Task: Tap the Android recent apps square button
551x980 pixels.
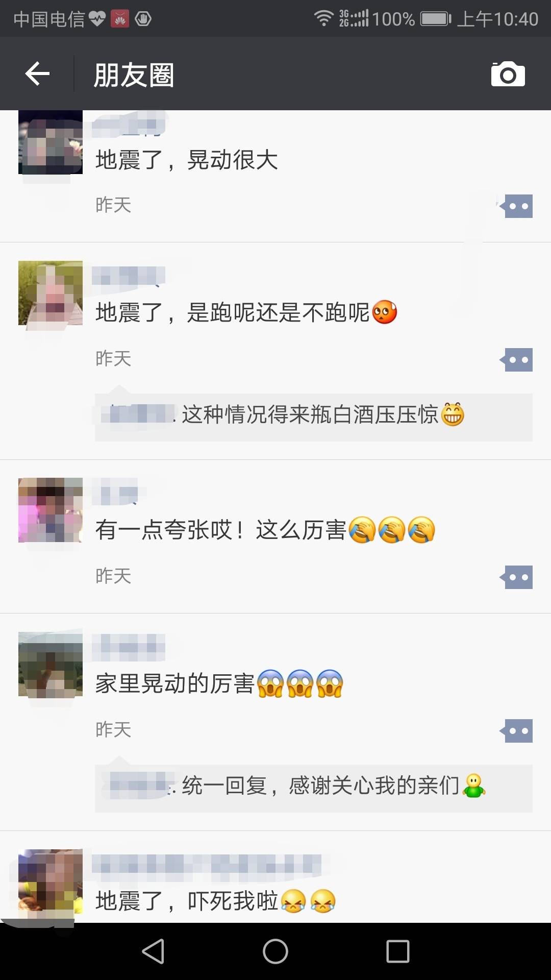Action: point(398,951)
